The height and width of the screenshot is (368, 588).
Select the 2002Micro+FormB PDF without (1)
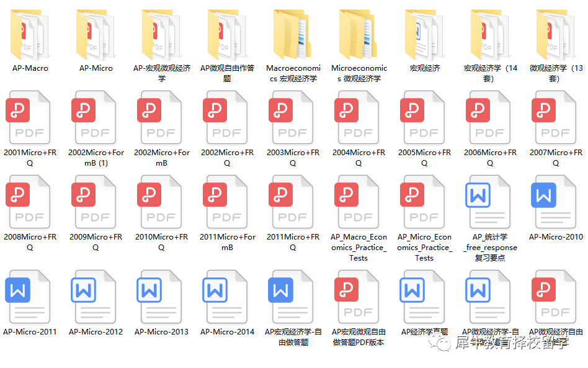tap(159, 117)
